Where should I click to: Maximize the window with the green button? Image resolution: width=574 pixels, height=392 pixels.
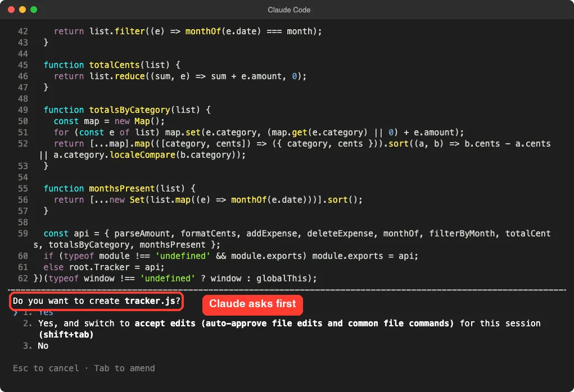(x=34, y=10)
